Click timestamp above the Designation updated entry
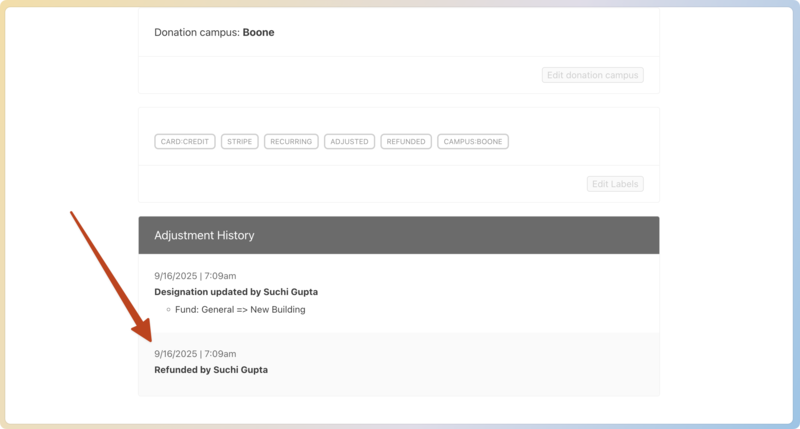The width and height of the screenshot is (800, 429). click(195, 275)
